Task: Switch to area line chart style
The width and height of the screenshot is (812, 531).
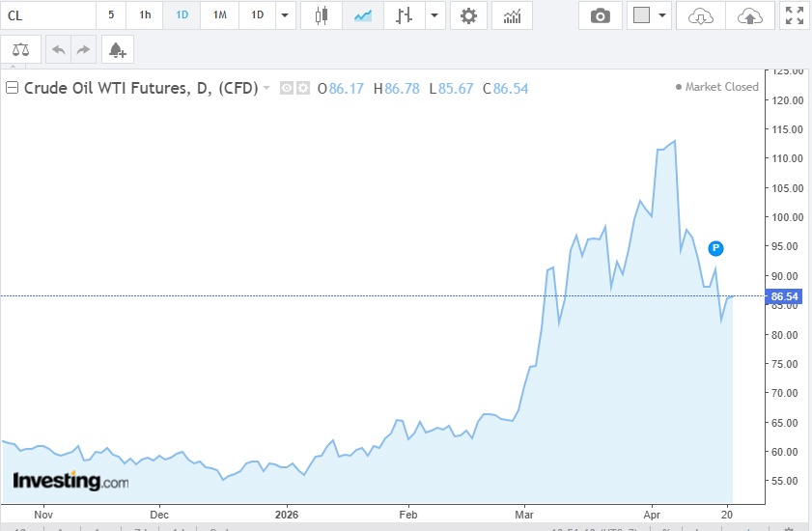Action: (362, 15)
